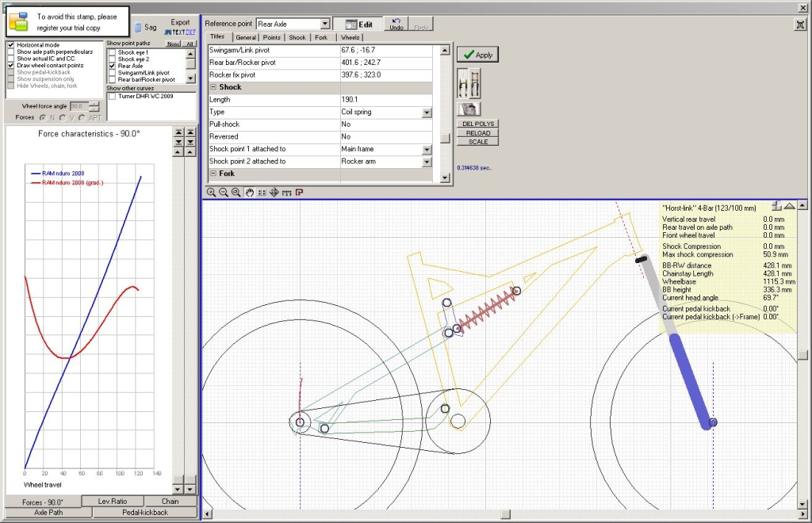Enable Show actual IC and CC
This screenshot has height=523, width=812.
(x=11, y=59)
